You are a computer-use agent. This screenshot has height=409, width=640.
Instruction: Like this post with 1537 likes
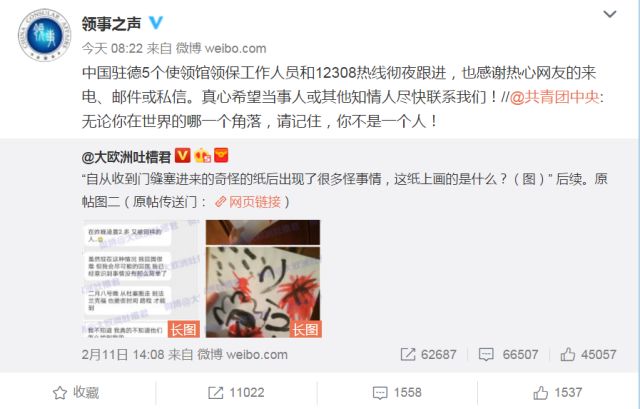point(558,393)
